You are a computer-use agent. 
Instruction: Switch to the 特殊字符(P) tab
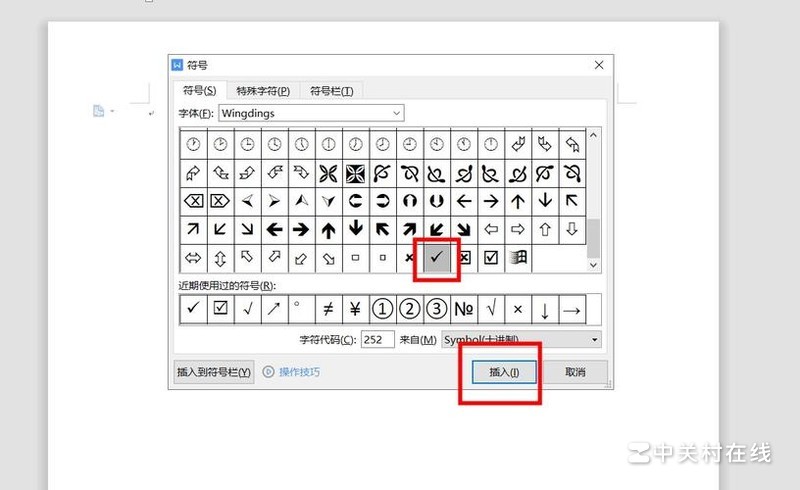pos(263,91)
